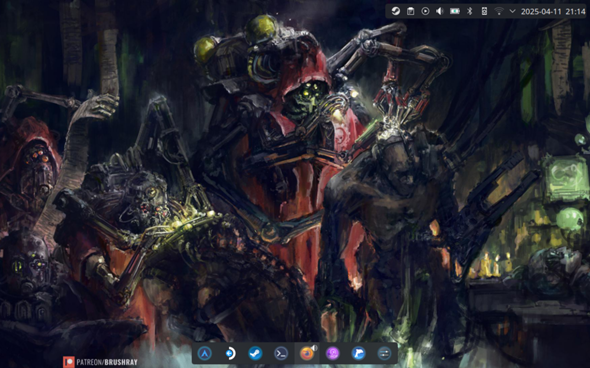
Task: Open the KDE Connect device tray icon
Action: click(484, 11)
